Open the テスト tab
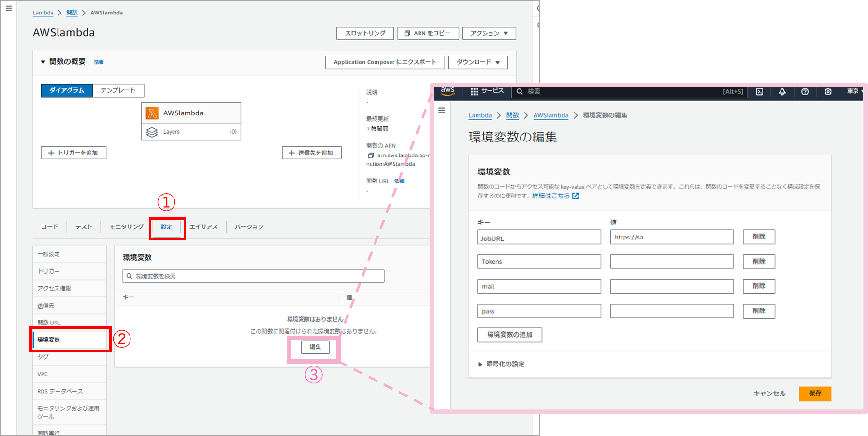This screenshot has width=868, height=436. 84,227
